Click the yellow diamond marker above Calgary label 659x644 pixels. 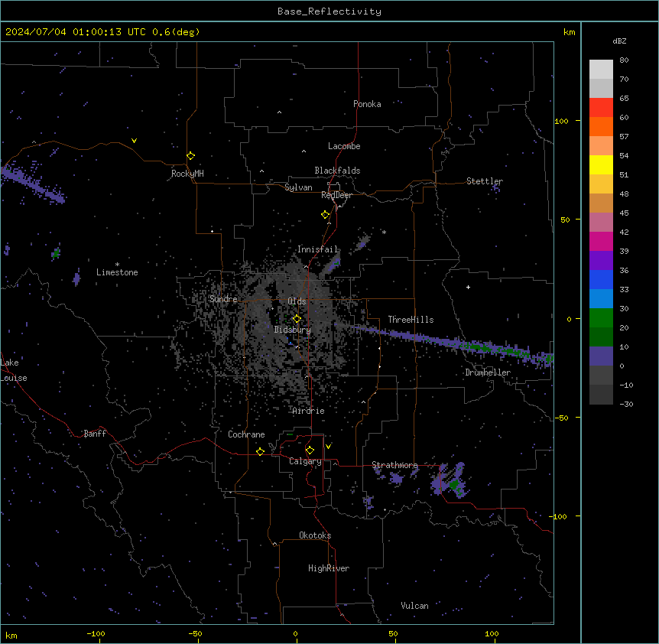310,450
